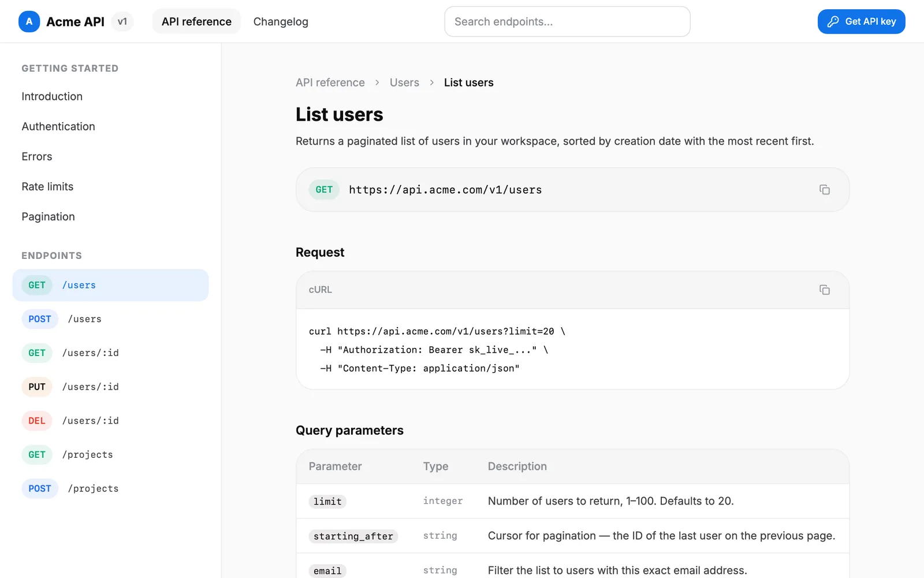This screenshot has height=578, width=924.
Task: Click the Authorization header line in code
Action: [434, 350]
